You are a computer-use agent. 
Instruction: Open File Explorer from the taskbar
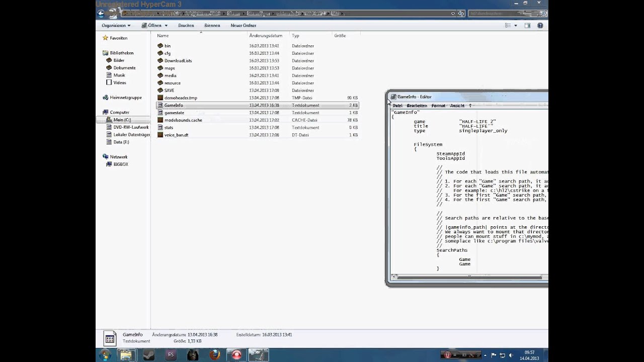pyautogui.click(x=126, y=355)
